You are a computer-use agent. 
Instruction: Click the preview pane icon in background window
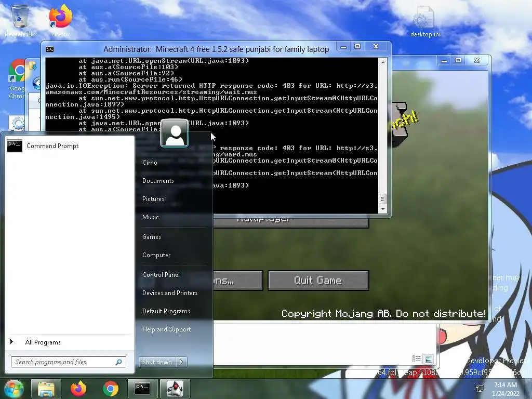[x=429, y=359]
